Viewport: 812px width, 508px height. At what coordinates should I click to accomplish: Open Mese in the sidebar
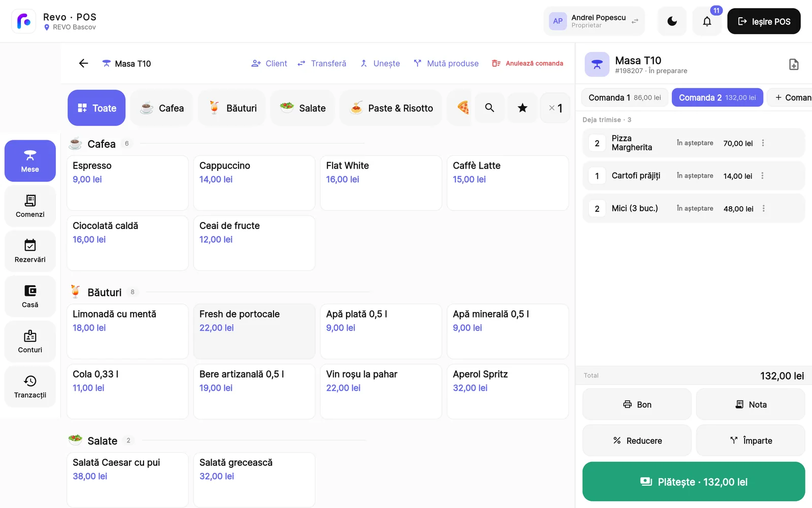(x=30, y=161)
